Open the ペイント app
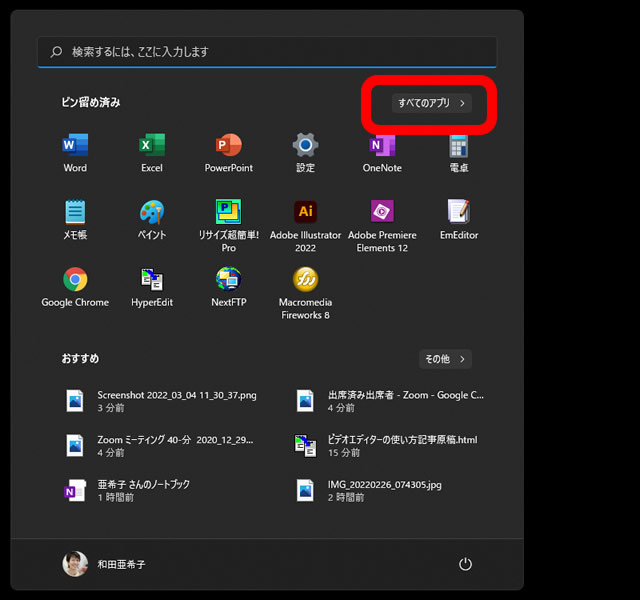 pos(152,213)
